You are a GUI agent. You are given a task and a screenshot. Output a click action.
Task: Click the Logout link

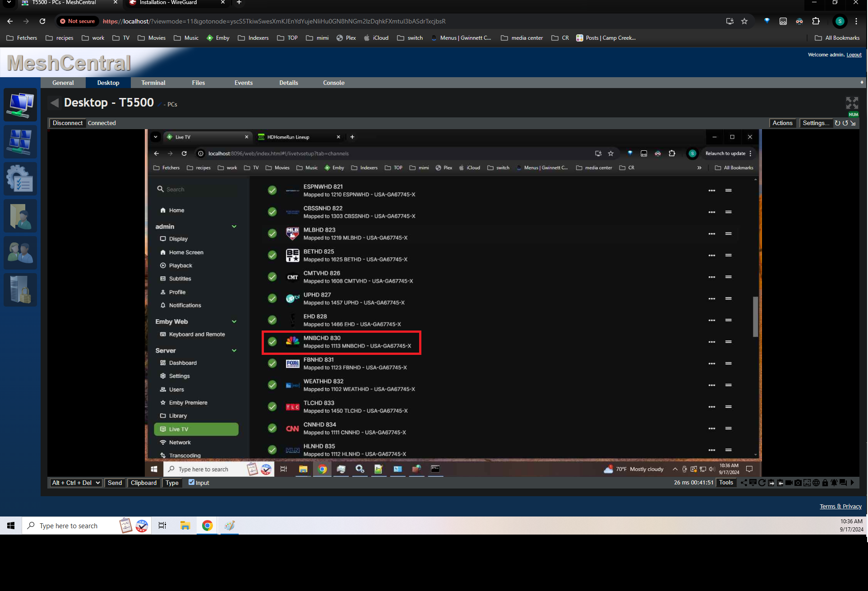(854, 55)
